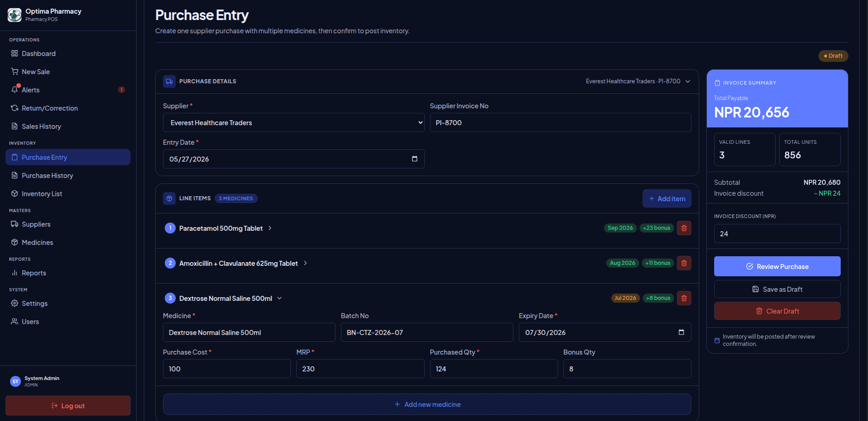The image size is (868, 421).
Task: Open the Supplier dropdown
Action: click(x=294, y=122)
